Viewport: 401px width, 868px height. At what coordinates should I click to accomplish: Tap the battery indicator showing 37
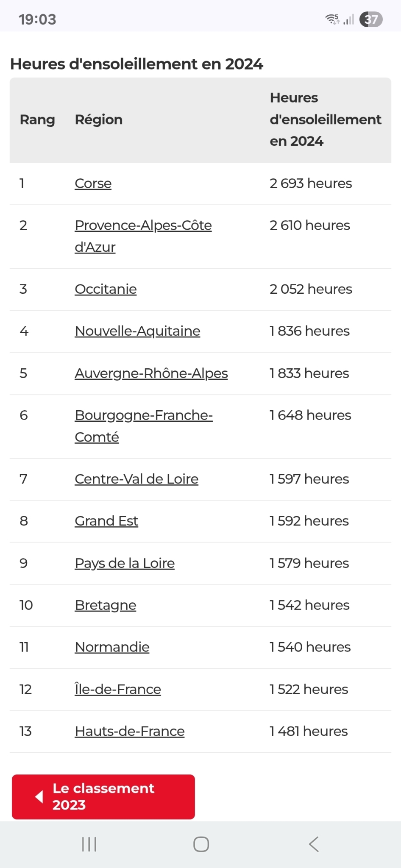click(371, 19)
